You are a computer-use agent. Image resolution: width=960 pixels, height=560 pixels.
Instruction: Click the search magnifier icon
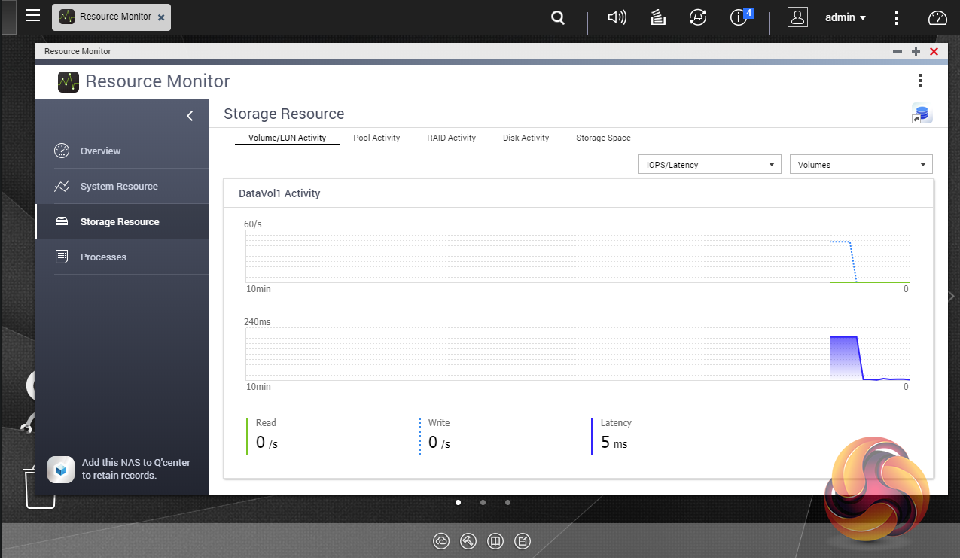point(558,17)
